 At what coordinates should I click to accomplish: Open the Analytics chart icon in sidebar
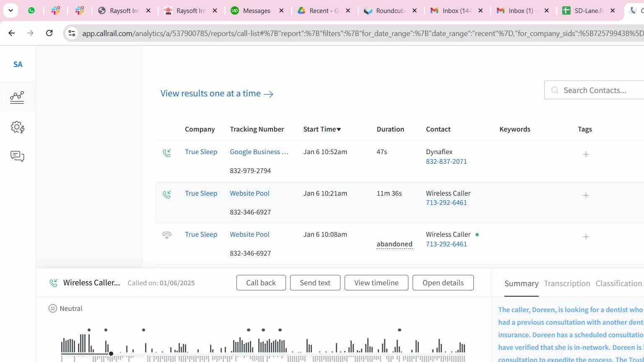[17, 97]
